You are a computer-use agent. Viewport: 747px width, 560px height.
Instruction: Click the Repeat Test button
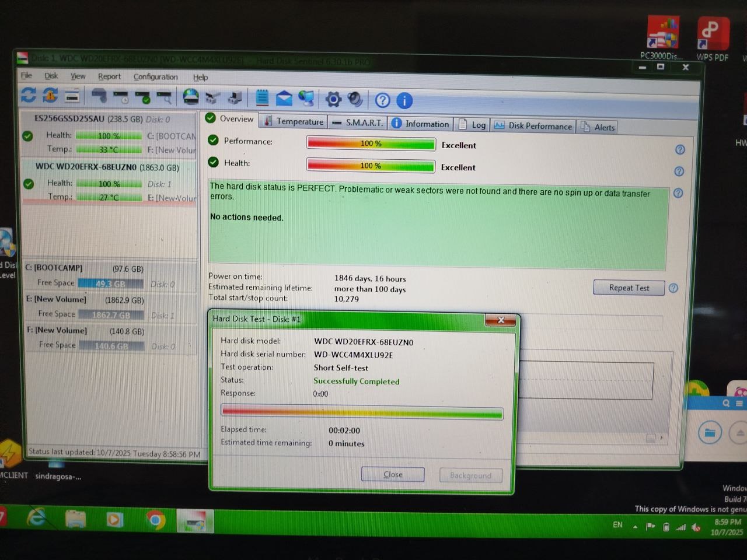[x=629, y=288]
